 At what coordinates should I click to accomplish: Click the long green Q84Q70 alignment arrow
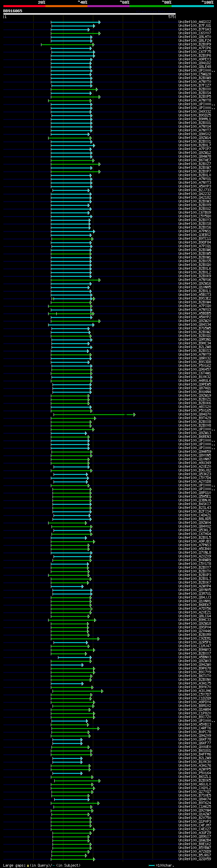click(x=94, y=414)
